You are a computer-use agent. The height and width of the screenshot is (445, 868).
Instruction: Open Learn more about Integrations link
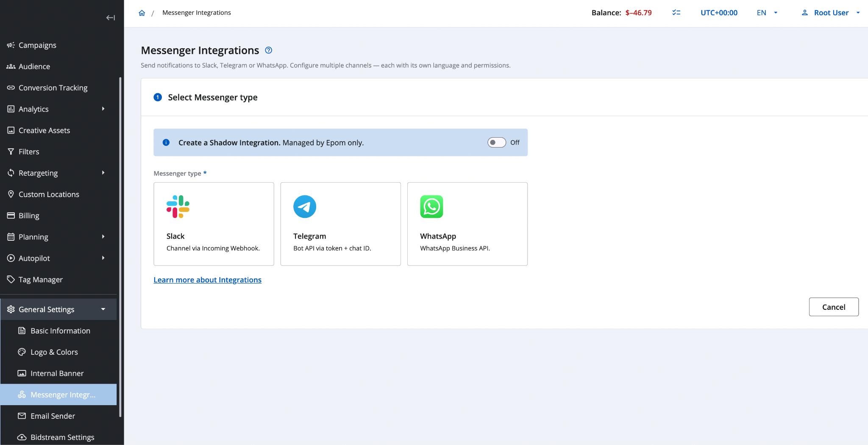(x=207, y=280)
